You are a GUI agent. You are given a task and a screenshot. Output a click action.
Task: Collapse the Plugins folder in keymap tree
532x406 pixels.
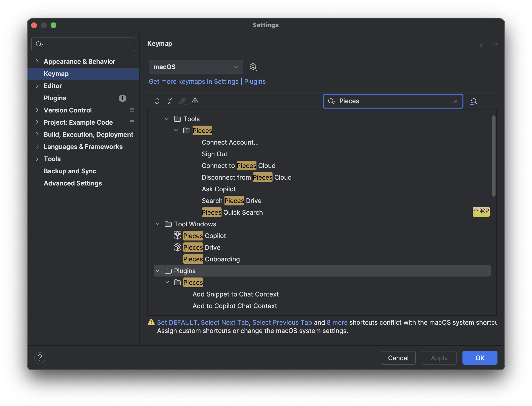[x=158, y=271]
